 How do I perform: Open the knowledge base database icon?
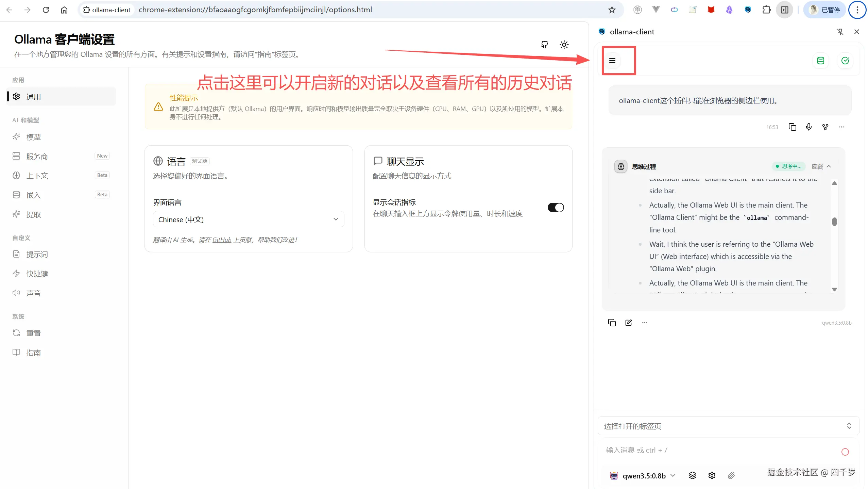[x=821, y=61]
